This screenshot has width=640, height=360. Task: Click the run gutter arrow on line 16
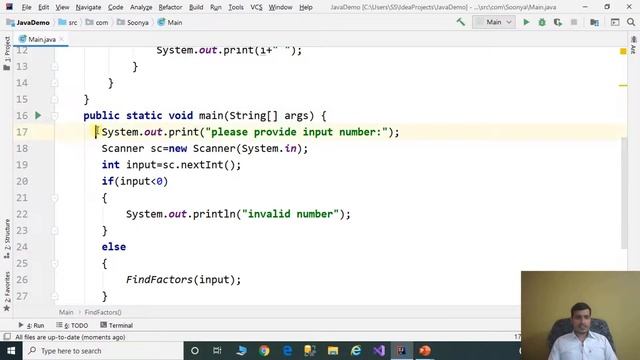click(38, 116)
